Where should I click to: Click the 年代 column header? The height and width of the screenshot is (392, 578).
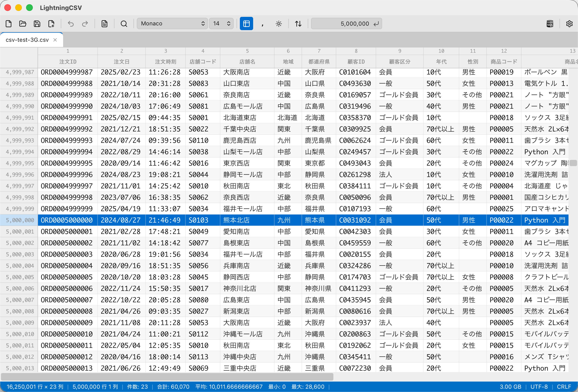click(441, 62)
